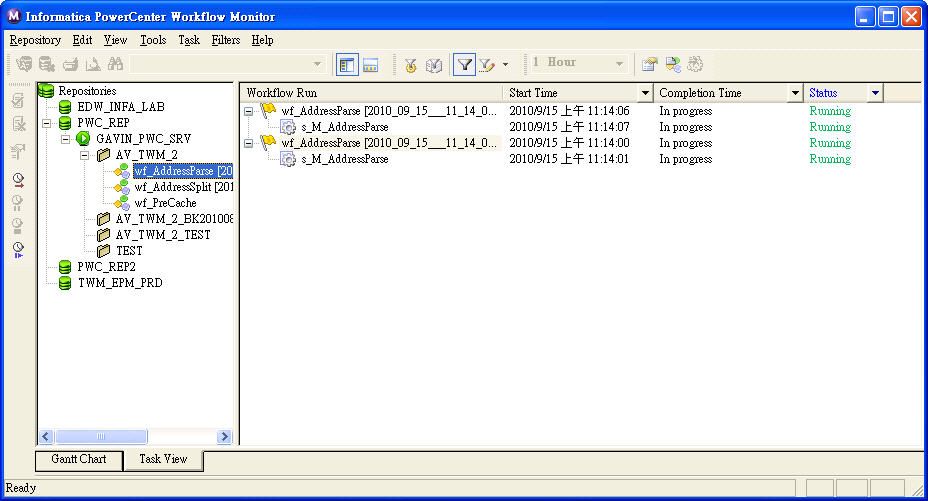Open the Repository menu
This screenshot has height=501, width=928.
[x=35, y=40]
